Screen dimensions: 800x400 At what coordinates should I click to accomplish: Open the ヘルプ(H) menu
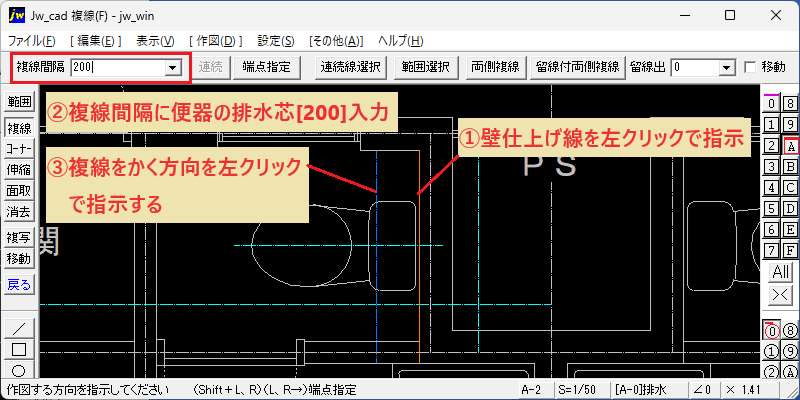pos(401,41)
